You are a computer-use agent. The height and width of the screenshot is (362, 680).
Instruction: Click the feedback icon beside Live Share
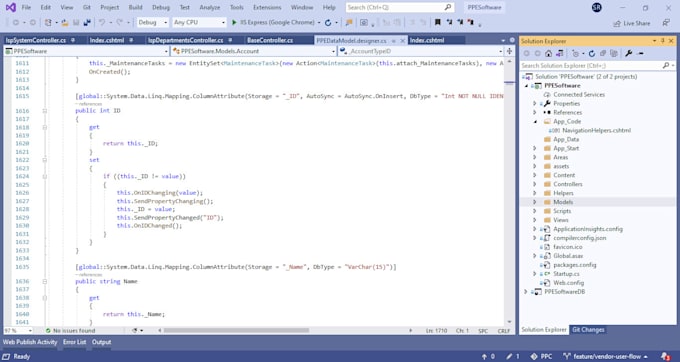click(x=666, y=23)
